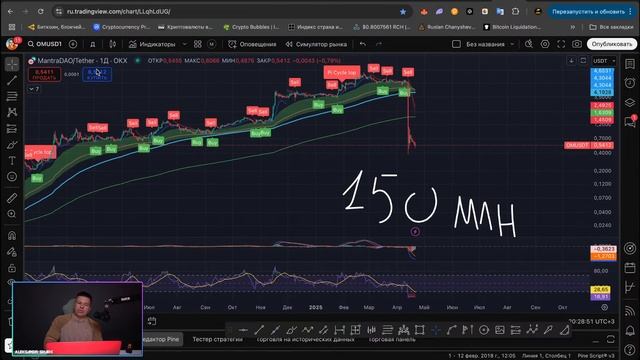Image resolution: width=640 pixels, height=360 pixels.
Task: Open time axis settings gear at chart corner
Action: pyautogui.click(x=604, y=307)
